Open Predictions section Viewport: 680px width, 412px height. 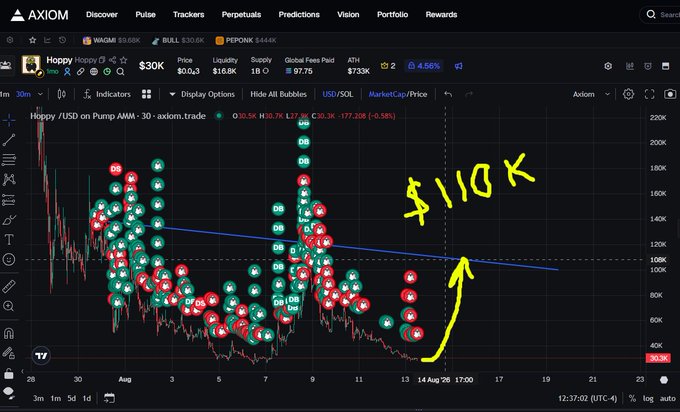coord(299,14)
